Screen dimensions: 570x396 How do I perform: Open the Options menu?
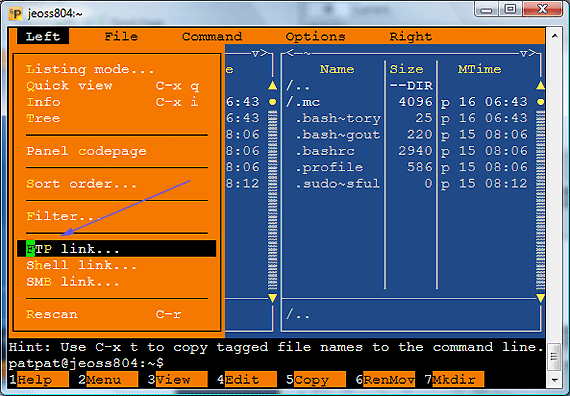[x=315, y=36]
